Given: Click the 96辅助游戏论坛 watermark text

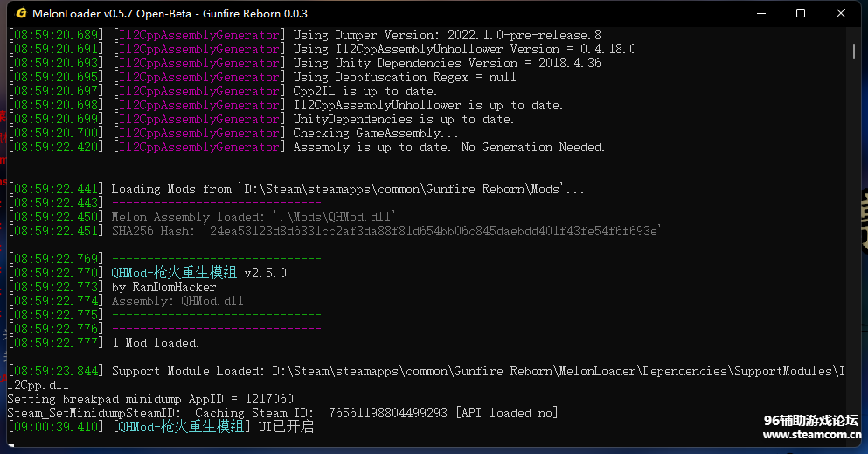Looking at the screenshot, I should pos(810,420).
